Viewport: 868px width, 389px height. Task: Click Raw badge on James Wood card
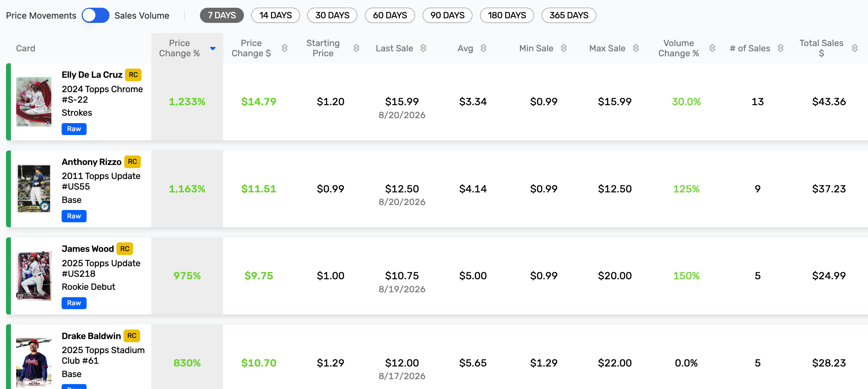pos(74,303)
